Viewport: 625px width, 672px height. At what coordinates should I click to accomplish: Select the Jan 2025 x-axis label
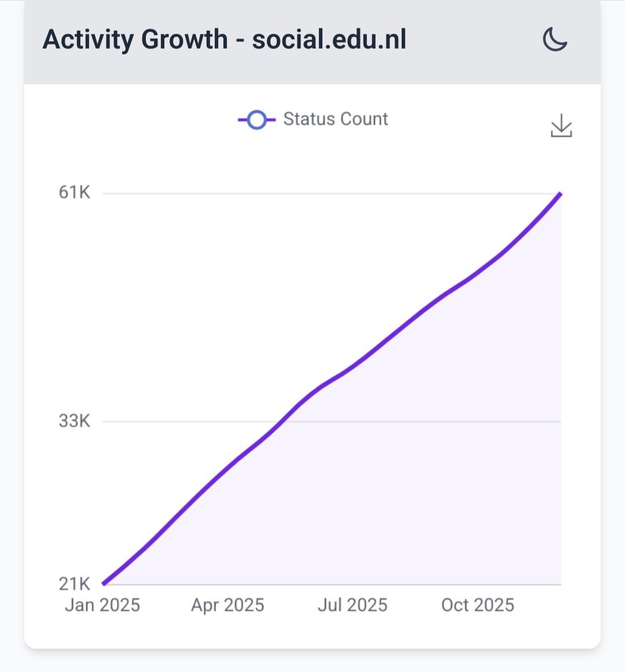coord(102,605)
